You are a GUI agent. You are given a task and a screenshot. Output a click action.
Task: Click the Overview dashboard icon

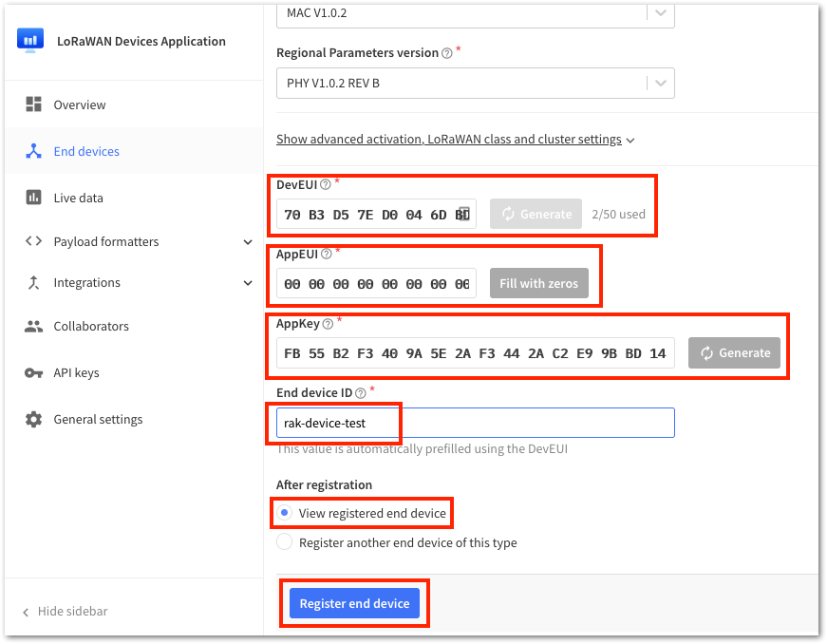34,104
